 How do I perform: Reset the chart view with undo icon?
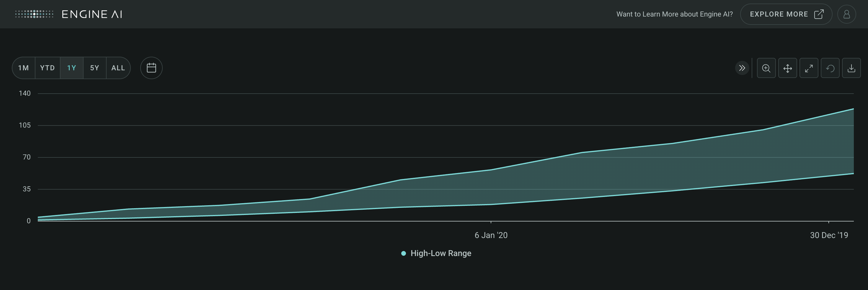(x=830, y=68)
